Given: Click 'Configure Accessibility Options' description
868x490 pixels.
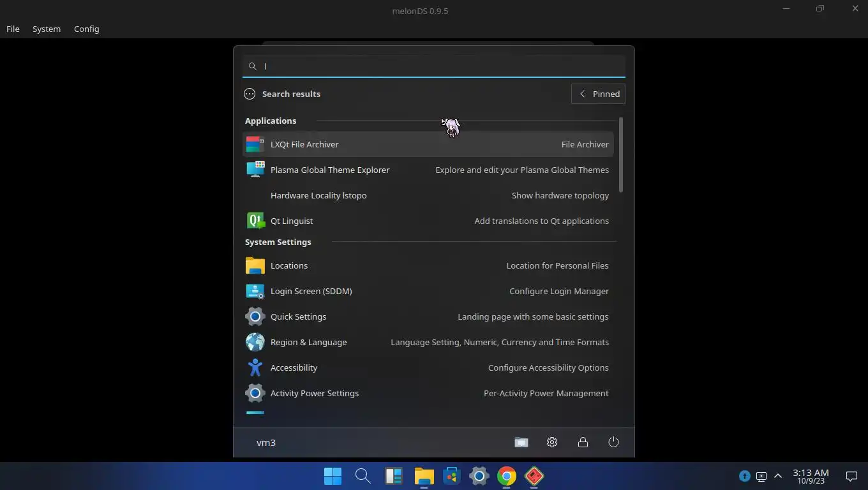Looking at the screenshot, I should click(x=548, y=367).
